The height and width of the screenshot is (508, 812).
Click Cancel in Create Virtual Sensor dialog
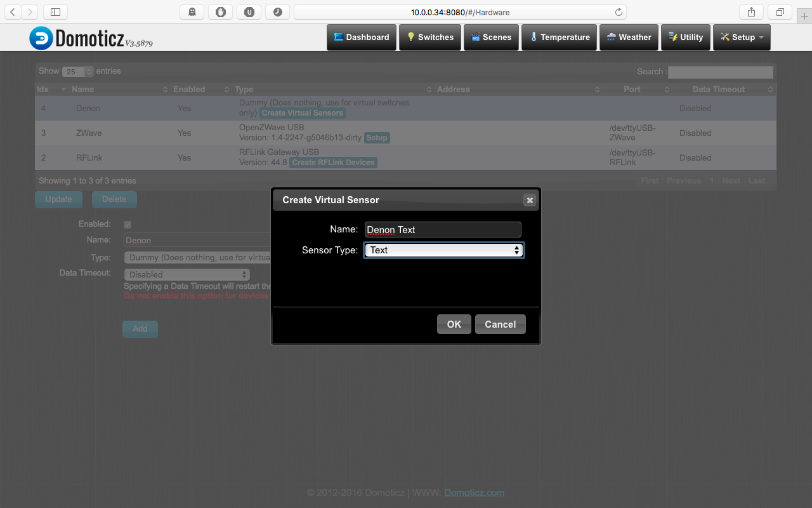pyautogui.click(x=501, y=324)
